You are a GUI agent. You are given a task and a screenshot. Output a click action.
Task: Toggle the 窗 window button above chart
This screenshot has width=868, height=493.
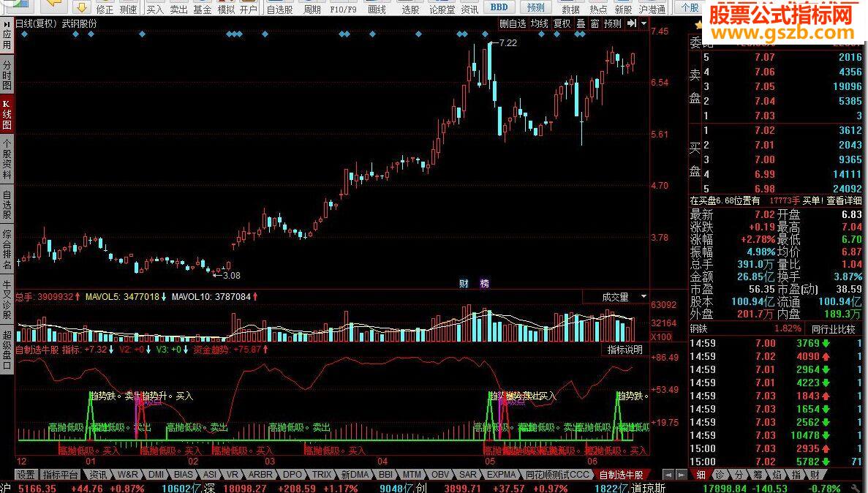595,23
